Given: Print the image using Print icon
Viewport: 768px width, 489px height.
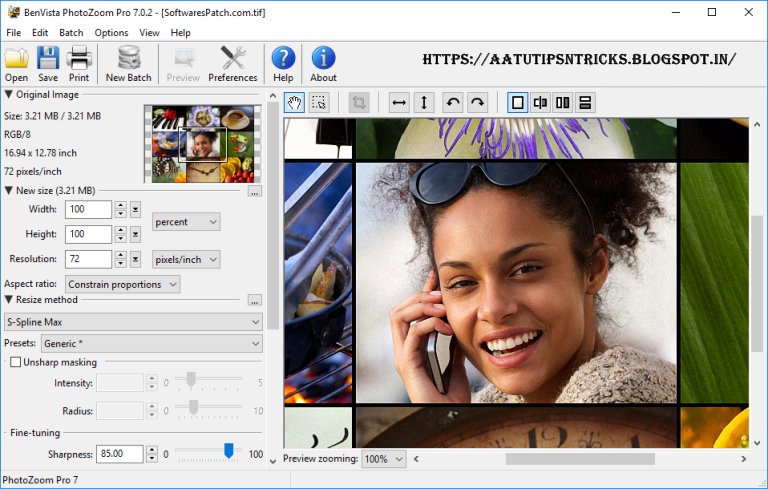Looking at the screenshot, I should [79, 64].
